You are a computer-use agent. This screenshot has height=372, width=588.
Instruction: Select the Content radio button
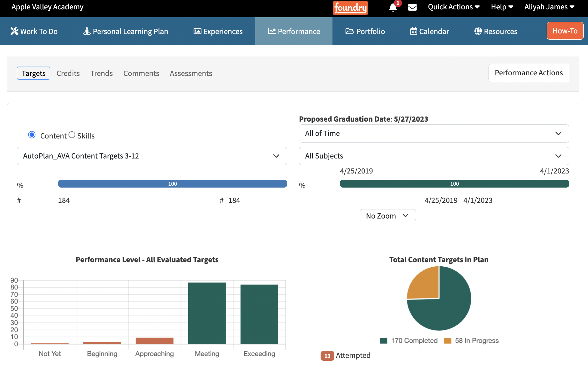coord(32,135)
